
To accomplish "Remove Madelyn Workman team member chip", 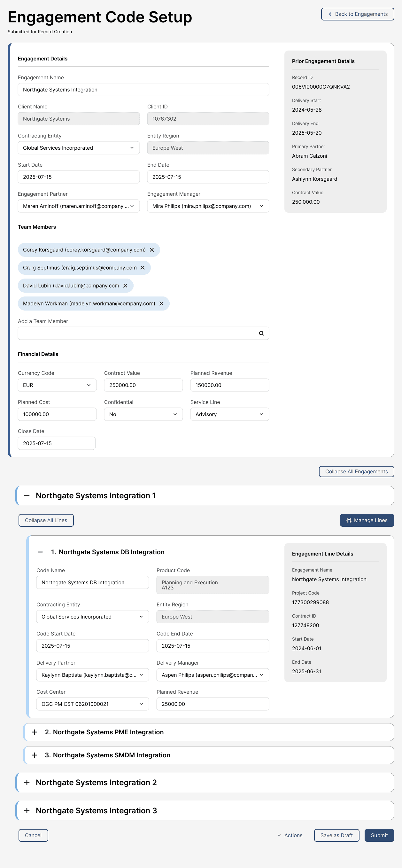I will point(161,303).
